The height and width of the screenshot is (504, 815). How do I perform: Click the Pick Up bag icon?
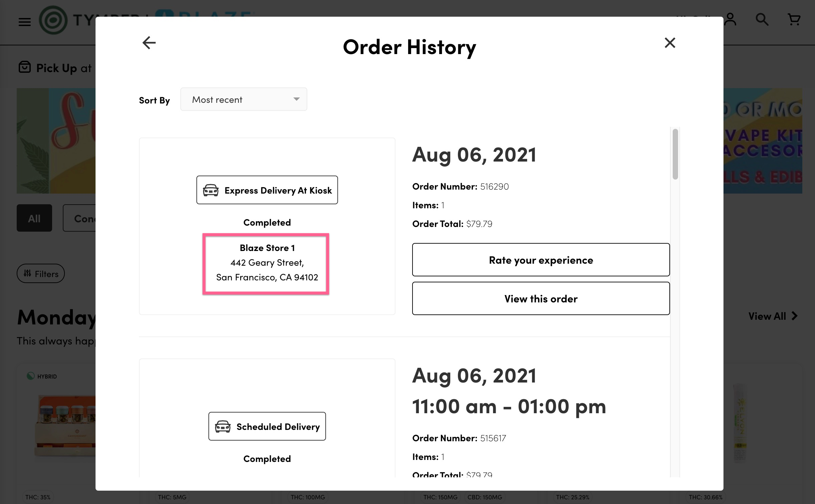click(25, 67)
